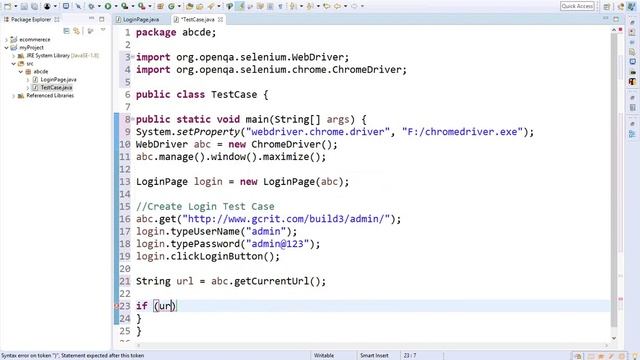The height and width of the screenshot is (360, 640).
Task: Click the error marker on line 23
Action: pos(116,306)
